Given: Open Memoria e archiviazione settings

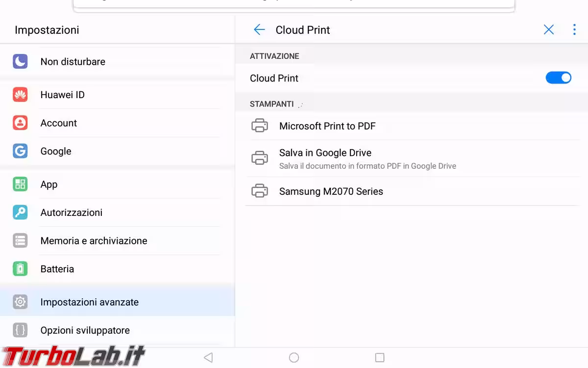Looking at the screenshot, I should [x=118, y=240].
